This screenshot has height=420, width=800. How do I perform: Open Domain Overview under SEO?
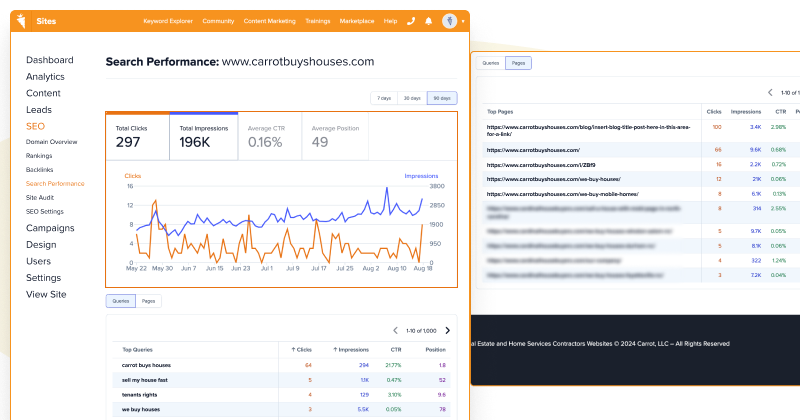pos(52,142)
